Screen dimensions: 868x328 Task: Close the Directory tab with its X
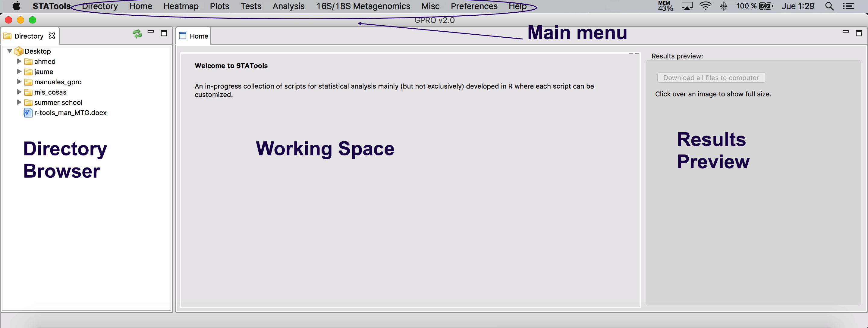pyautogui.click(x=52, y=35)
